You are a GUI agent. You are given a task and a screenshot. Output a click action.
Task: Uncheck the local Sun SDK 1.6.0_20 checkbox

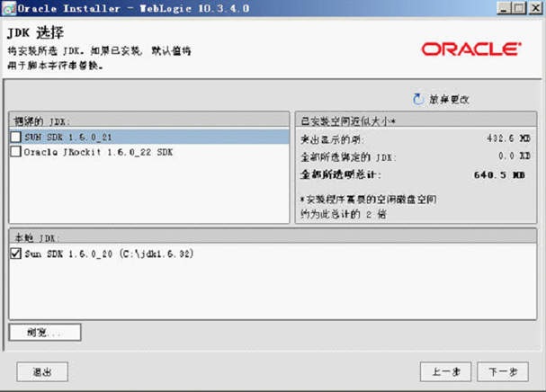coord(15,254)
